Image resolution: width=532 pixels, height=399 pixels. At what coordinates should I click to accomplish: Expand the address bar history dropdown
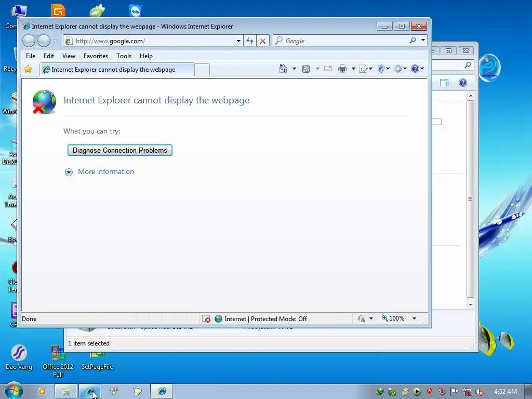pos(239,41)
